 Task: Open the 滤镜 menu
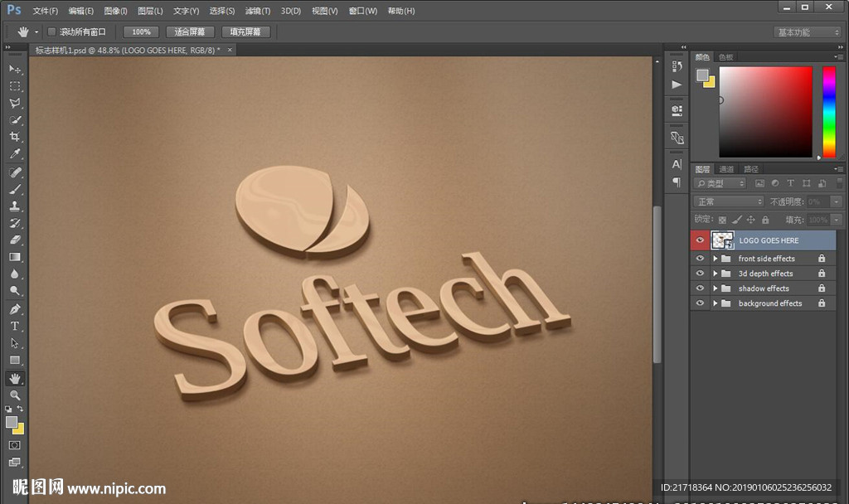click(x=258, y=11)
